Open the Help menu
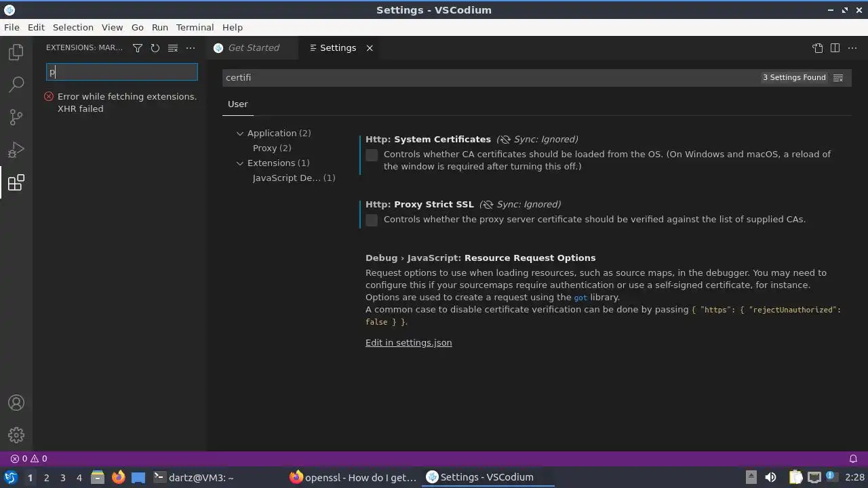The width and height of the screenshot is (868, 488). tap(233, 28)
